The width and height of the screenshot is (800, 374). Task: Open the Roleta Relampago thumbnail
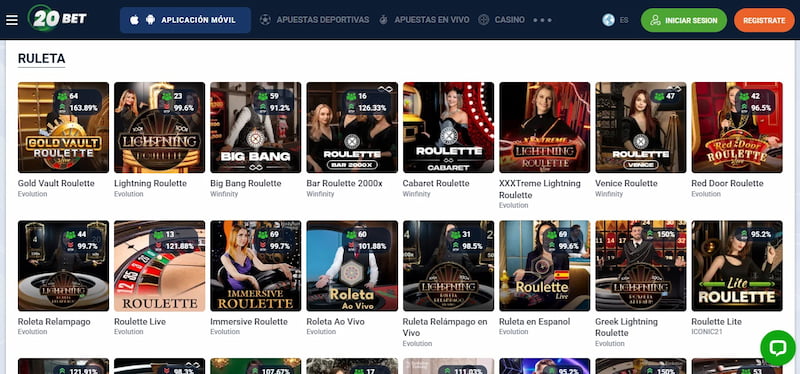[x=63, y=266]
